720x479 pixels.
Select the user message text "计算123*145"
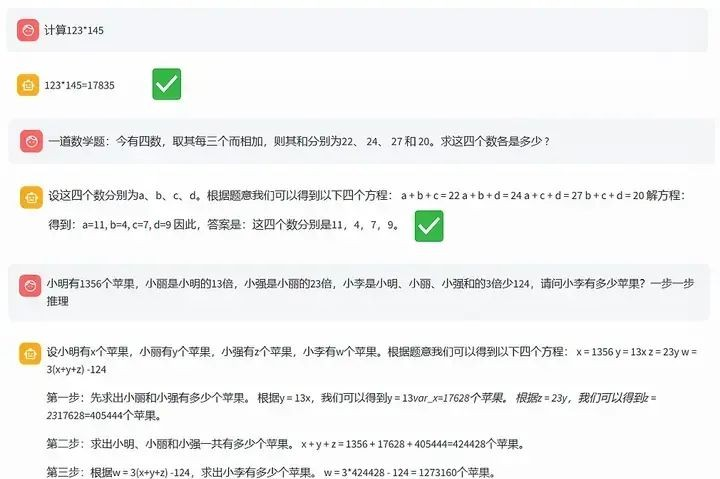[x=74, y=30]
